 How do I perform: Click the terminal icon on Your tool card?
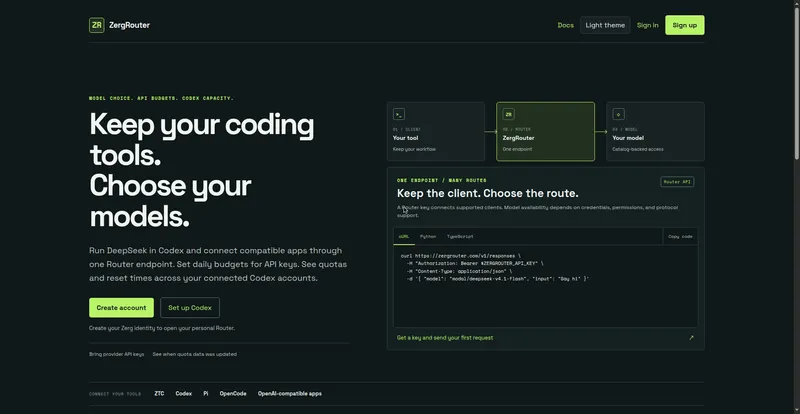click(x=399, y=114)
